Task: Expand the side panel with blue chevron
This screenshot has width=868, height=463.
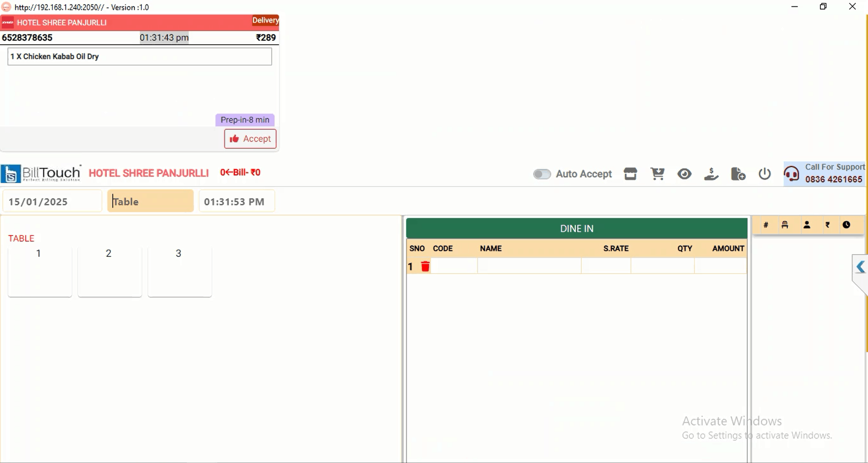Action: point(860,267)
